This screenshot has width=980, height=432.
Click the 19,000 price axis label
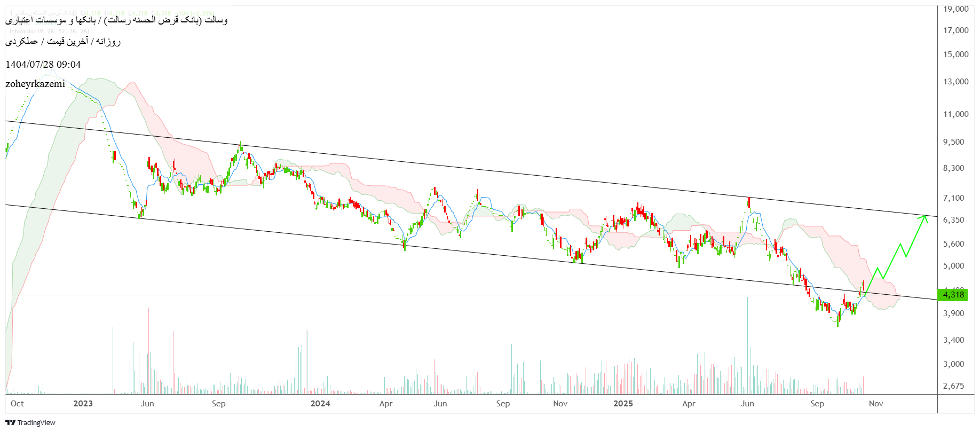(955, 9)
